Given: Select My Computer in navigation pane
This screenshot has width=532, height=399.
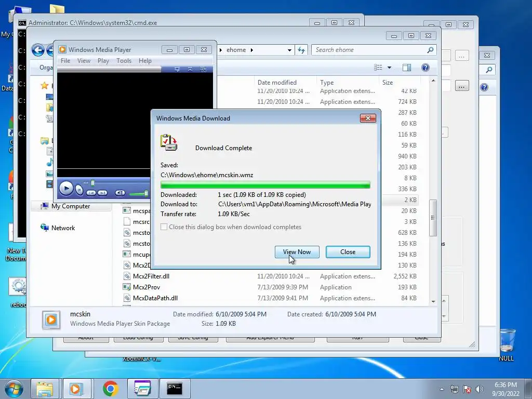Looking at the screenshot, I should [x=71, y=206].
